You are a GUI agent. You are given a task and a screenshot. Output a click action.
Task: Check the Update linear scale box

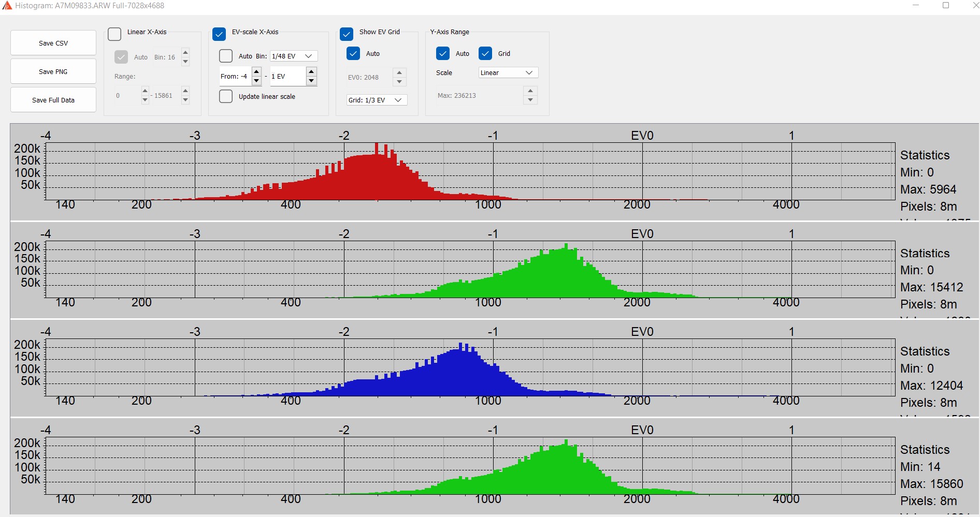coord(226,96)
